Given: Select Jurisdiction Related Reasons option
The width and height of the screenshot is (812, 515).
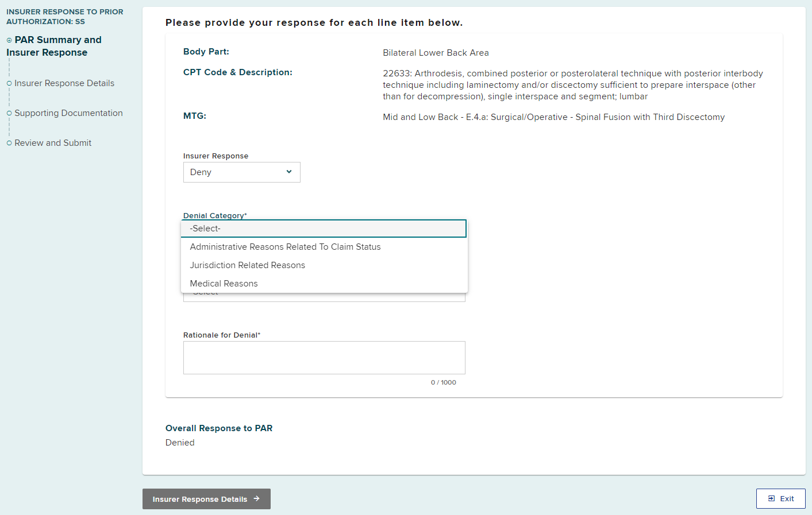Looking at the screenshot, I should [x=247, y=265].
